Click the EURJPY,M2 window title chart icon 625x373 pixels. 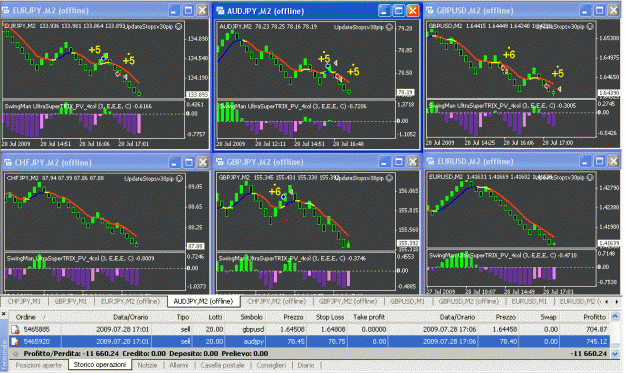(x=6, y=10)
